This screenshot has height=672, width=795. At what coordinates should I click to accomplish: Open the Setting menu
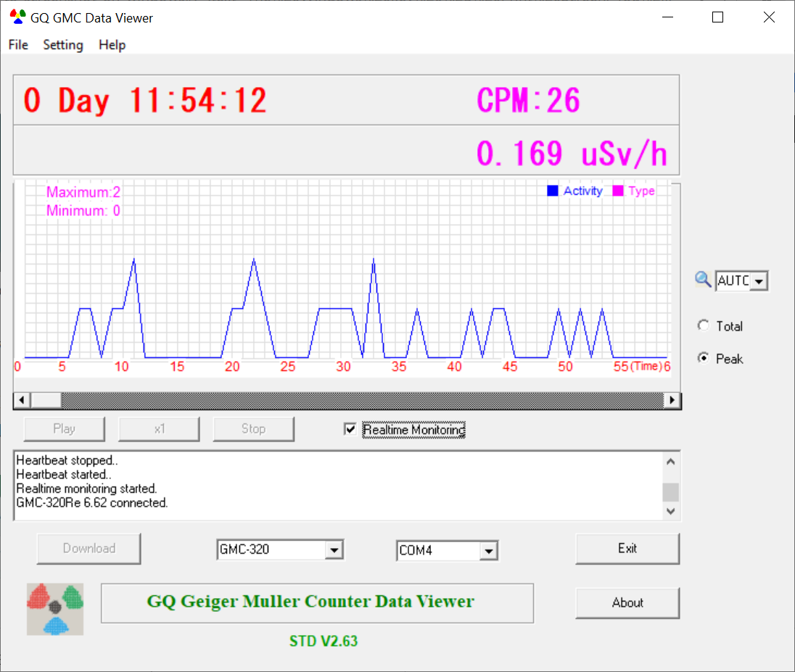63,45
